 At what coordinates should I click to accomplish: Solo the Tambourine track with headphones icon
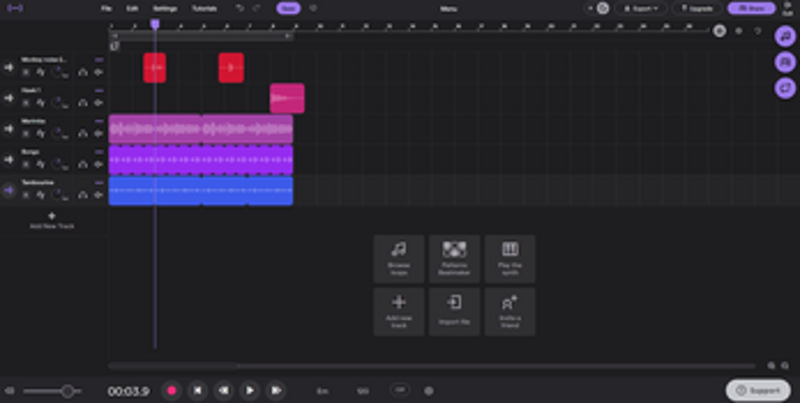coord(83,195)
